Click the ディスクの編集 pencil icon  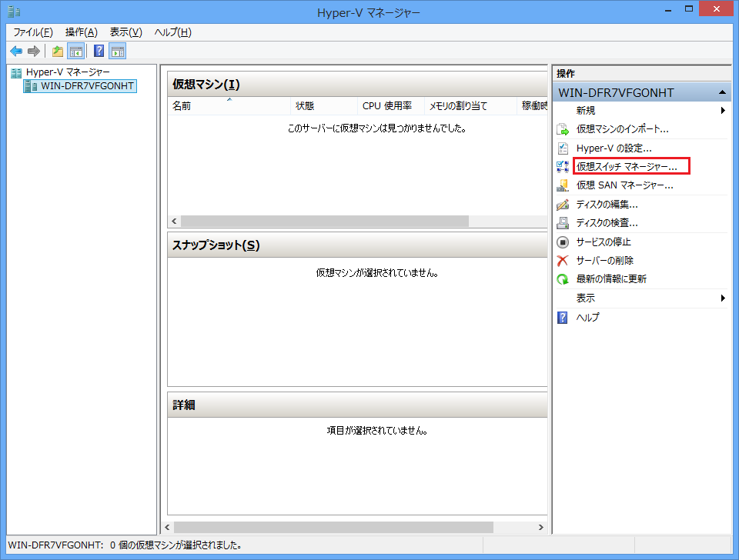(563, 205)
